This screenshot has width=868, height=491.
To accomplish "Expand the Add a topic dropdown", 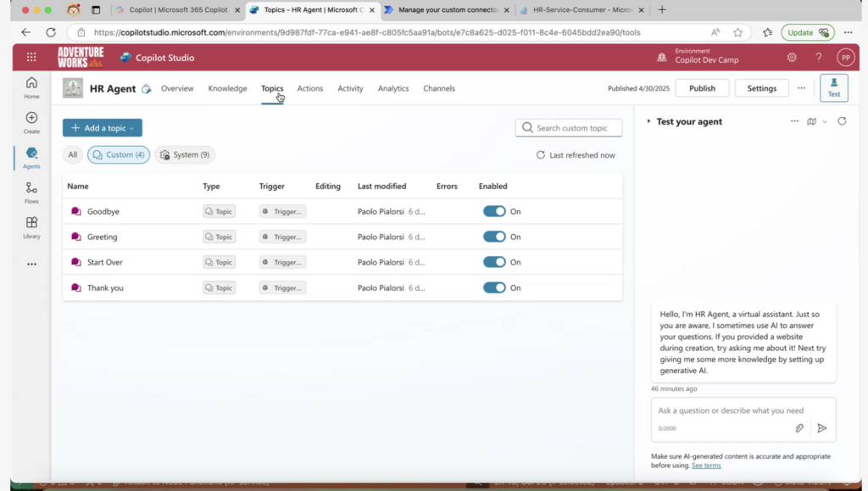I will point(103,128).
